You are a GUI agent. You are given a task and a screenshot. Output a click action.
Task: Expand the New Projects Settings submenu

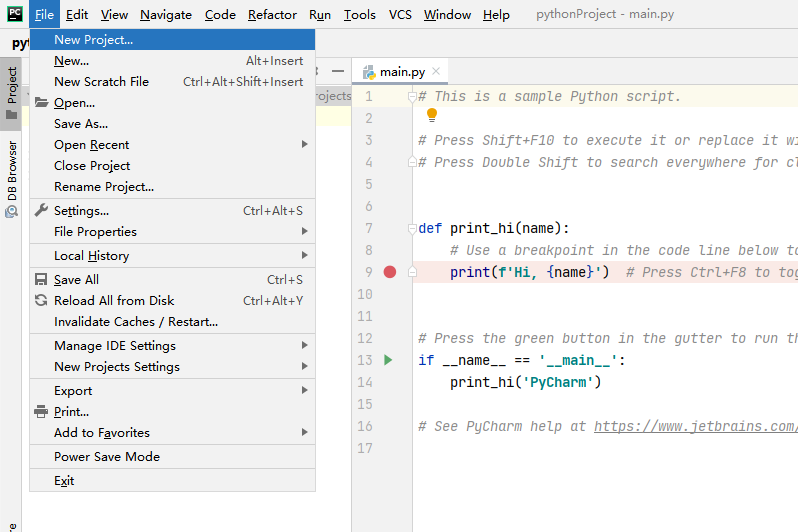point(173,367)
